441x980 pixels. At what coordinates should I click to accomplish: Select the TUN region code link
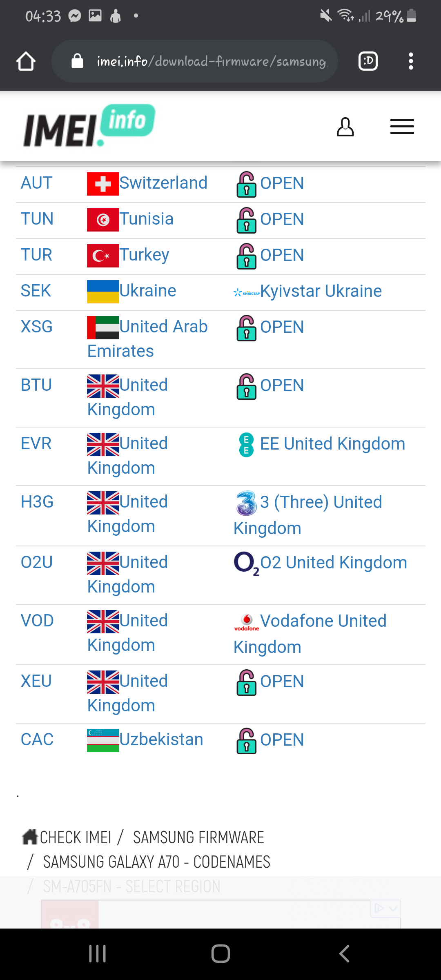(x=37, y=219)
